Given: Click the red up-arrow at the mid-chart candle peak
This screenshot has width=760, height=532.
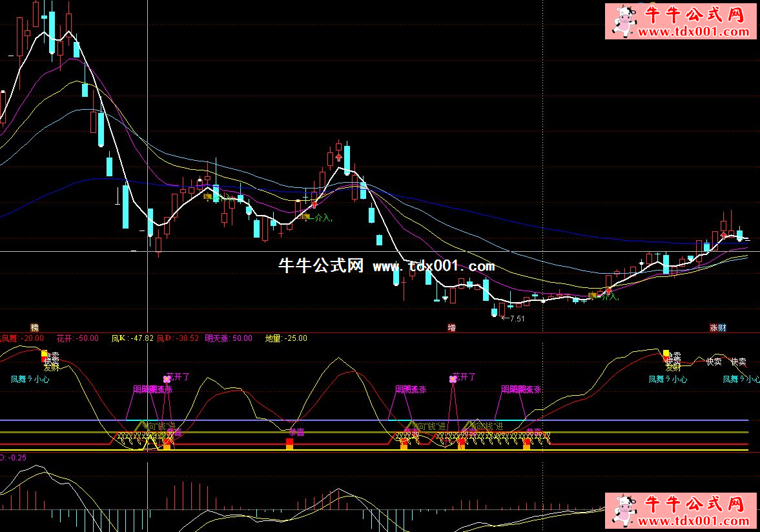Looking at the screenshot, I should tap(338, 157).
